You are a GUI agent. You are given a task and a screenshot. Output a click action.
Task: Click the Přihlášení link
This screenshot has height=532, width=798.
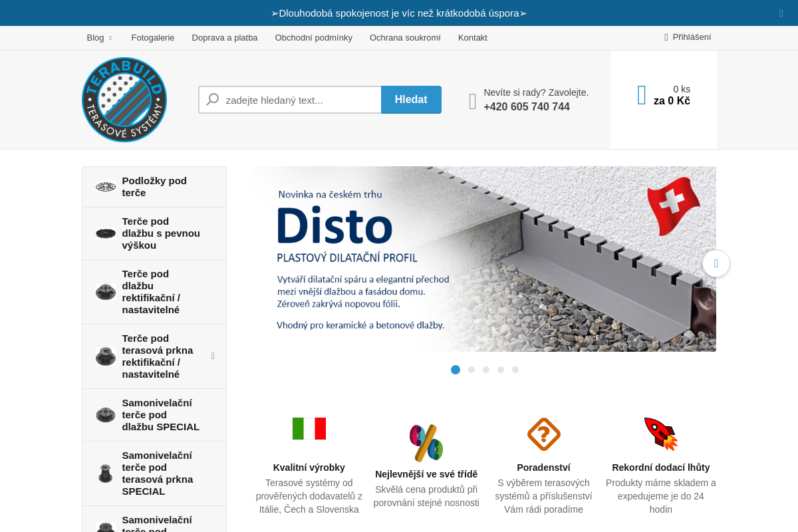[692, 37]
